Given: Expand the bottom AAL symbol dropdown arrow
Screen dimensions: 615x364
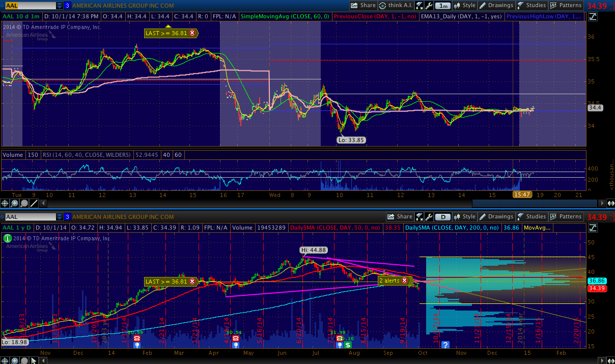Looking at the screenshot, I should (x=60, y=217).
